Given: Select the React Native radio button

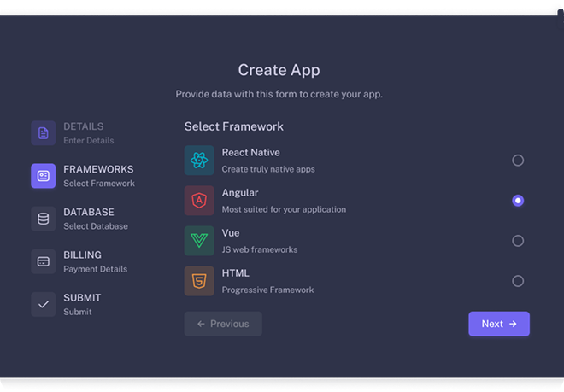Looking at the screenshot, I should [x=518, y=161].
